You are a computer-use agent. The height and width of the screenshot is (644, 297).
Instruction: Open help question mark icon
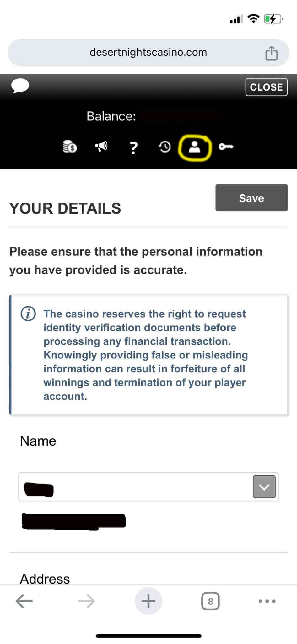(134, 147)
